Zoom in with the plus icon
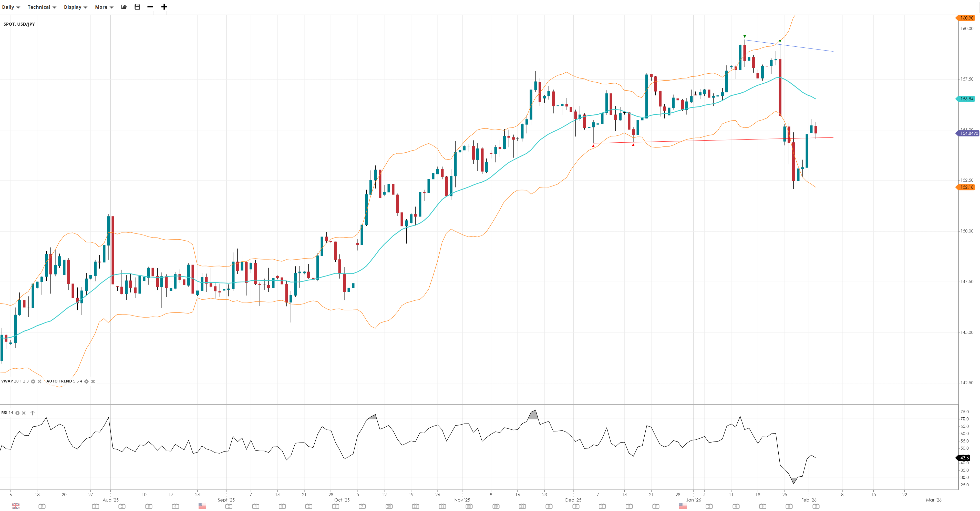The image size is (980, 511). point(164,7)
